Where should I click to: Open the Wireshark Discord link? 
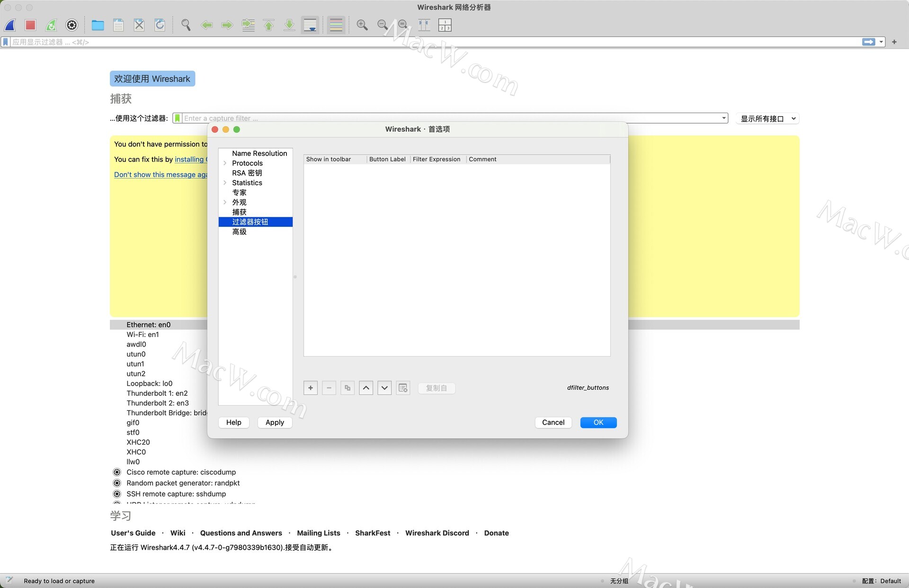(437, 533)
